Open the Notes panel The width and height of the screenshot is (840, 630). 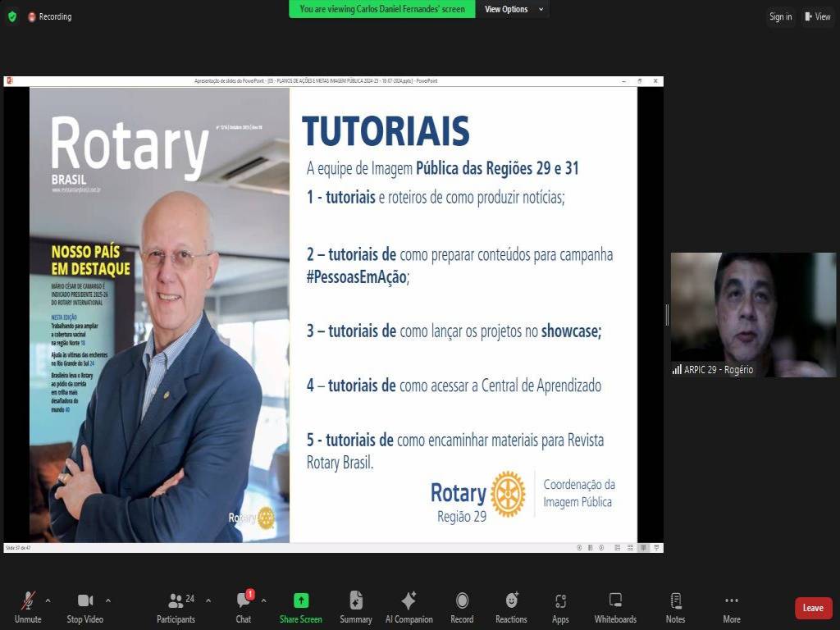tap(675, 607)
